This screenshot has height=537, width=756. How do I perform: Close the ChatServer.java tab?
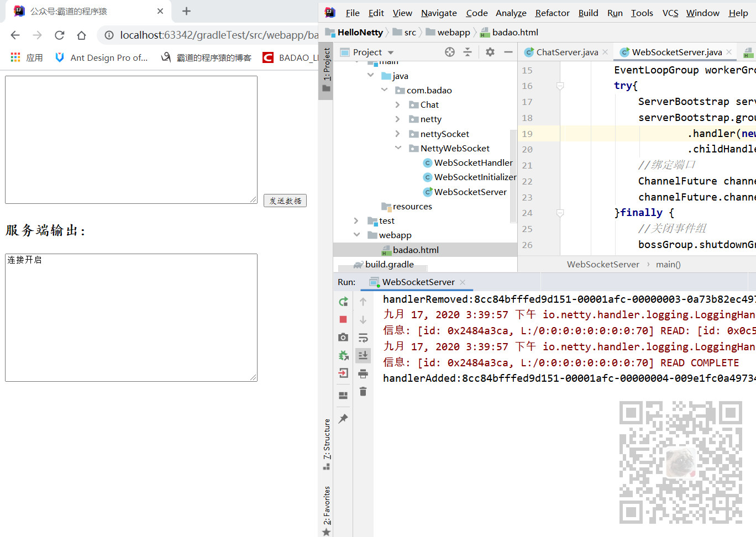click(605, 52)
